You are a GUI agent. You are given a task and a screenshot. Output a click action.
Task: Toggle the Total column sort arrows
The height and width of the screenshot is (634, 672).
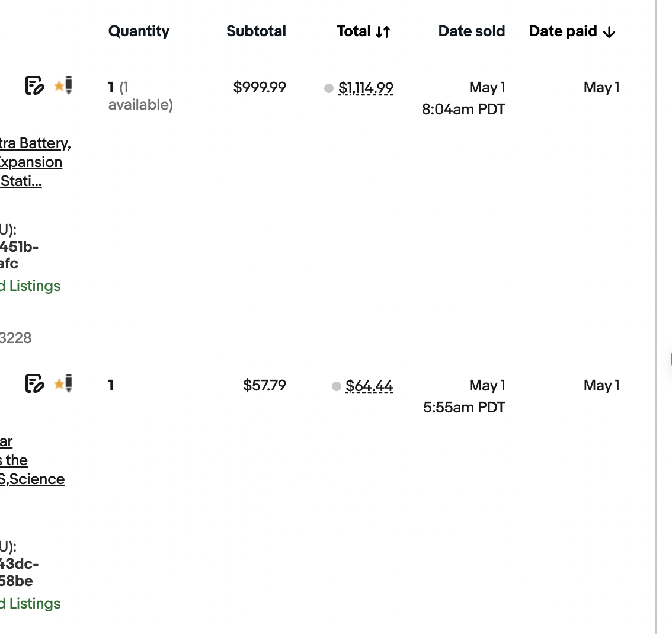pyautogui.click(x=383, y=32)
